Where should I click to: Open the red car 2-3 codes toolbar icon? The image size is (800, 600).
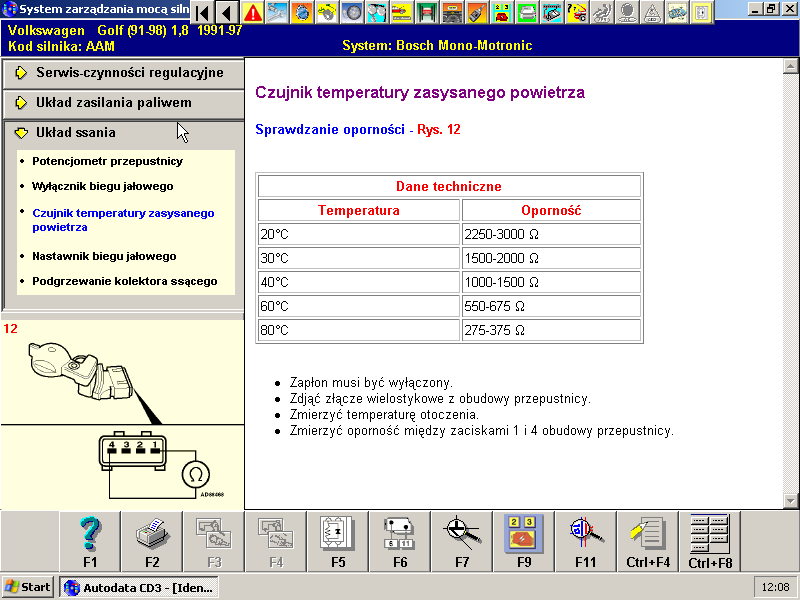pyautogui.click(x=502, y=13)
